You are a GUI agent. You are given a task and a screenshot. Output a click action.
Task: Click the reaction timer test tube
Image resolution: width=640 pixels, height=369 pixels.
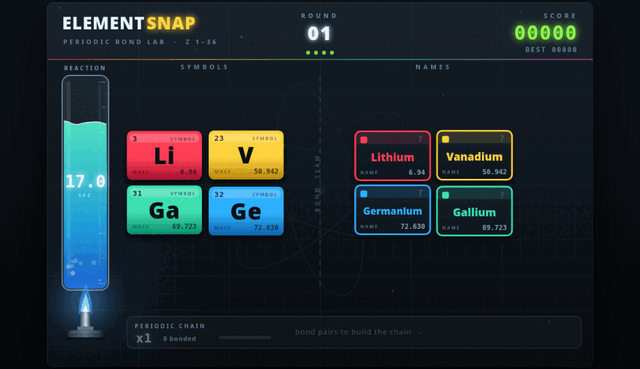pos(85,182)
